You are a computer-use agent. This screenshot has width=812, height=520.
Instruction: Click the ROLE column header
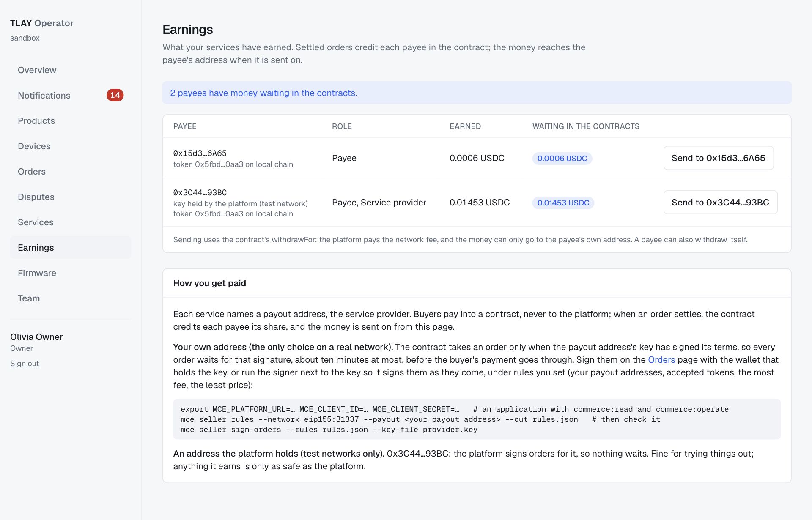pos(342,126)
